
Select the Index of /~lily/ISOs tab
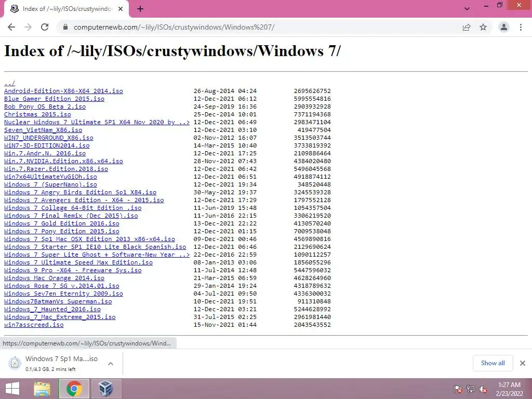click(66, 9)
